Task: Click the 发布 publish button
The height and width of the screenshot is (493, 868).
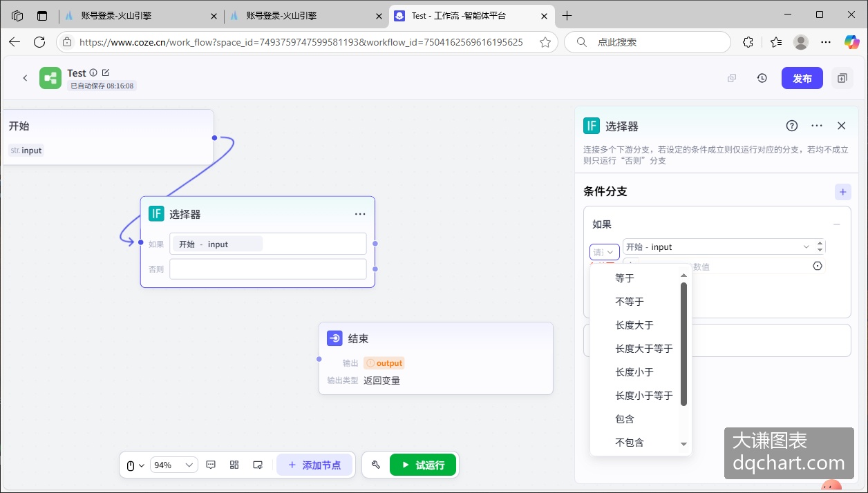Action: [x=802, y=78]
